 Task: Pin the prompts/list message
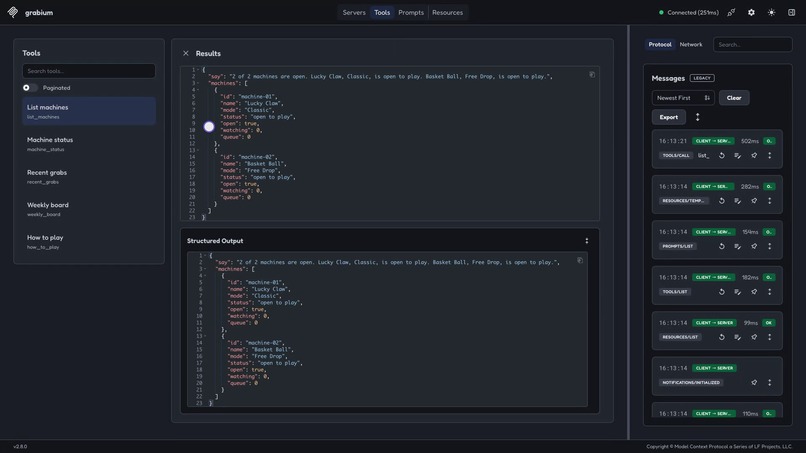(x=754, y=246)
